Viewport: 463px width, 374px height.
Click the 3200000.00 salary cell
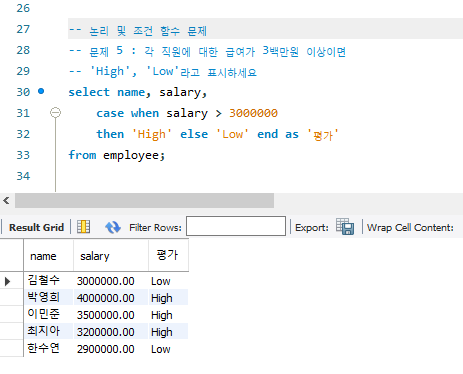click(111, 332)
